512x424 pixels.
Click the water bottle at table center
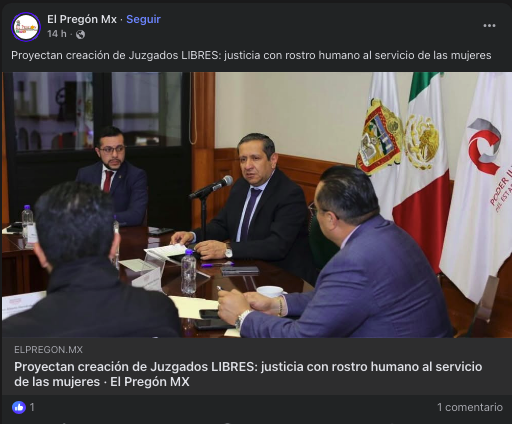pos(189,273)
